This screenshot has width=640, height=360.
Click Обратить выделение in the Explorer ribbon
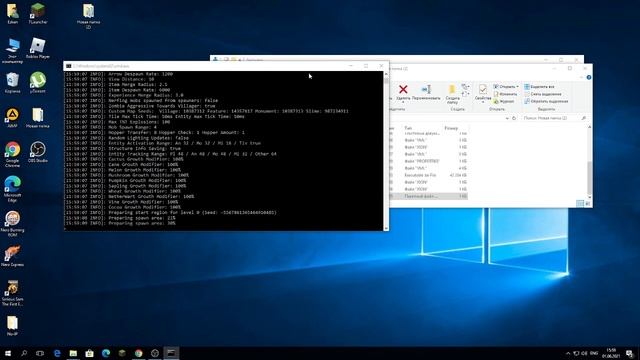coord(546,101)
